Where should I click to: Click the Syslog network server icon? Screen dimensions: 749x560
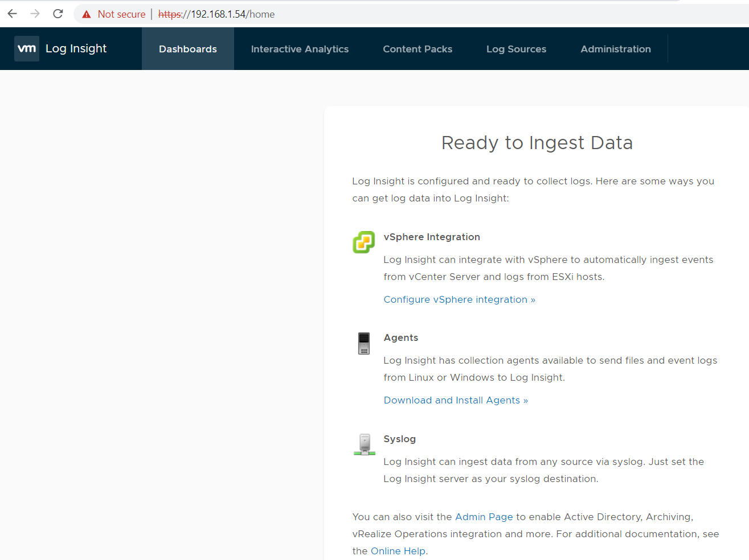(x=365, y=444)
